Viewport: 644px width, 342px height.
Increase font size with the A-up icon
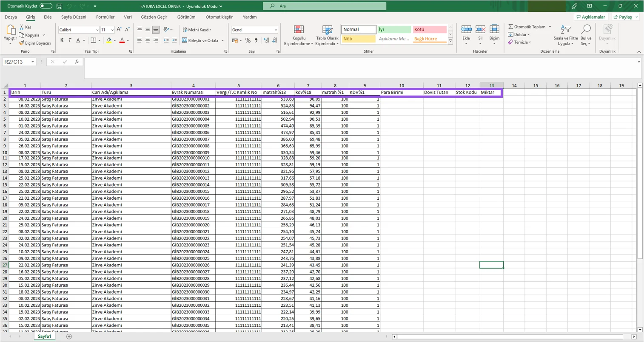[x=119, y=30]
